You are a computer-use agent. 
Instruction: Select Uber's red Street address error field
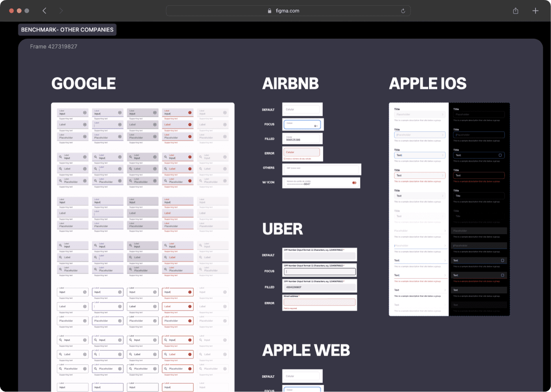pyautogui.click(x=320, y=302)
